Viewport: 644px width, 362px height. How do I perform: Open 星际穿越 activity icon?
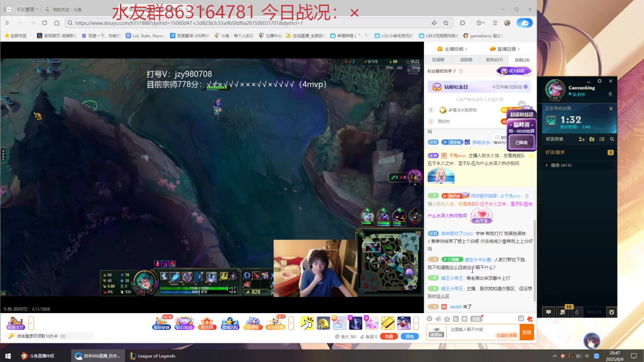pos(162,323)
